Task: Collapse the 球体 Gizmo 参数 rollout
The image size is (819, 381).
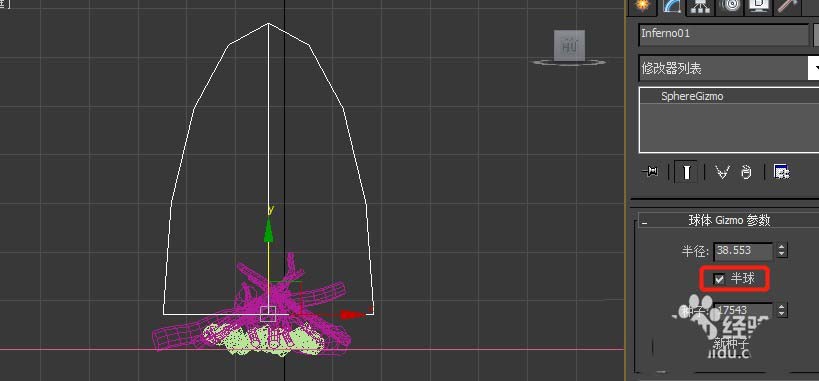Action: (729, 221)
